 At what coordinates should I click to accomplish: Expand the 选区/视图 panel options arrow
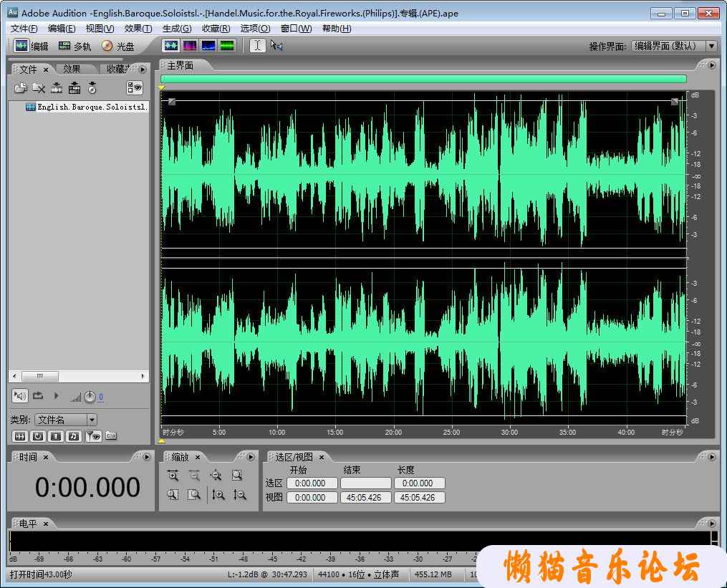coord(712,457)
